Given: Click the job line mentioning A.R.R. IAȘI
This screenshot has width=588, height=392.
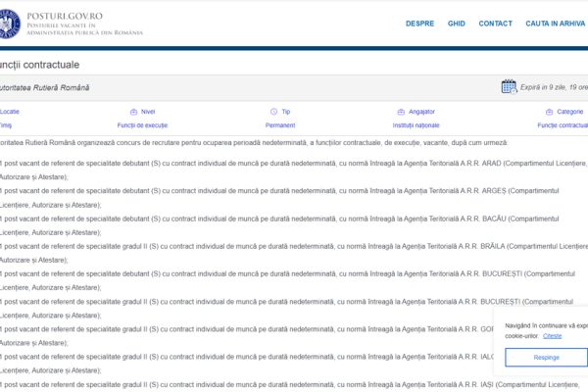Looking at the screenshot, I should click(290, 386).
